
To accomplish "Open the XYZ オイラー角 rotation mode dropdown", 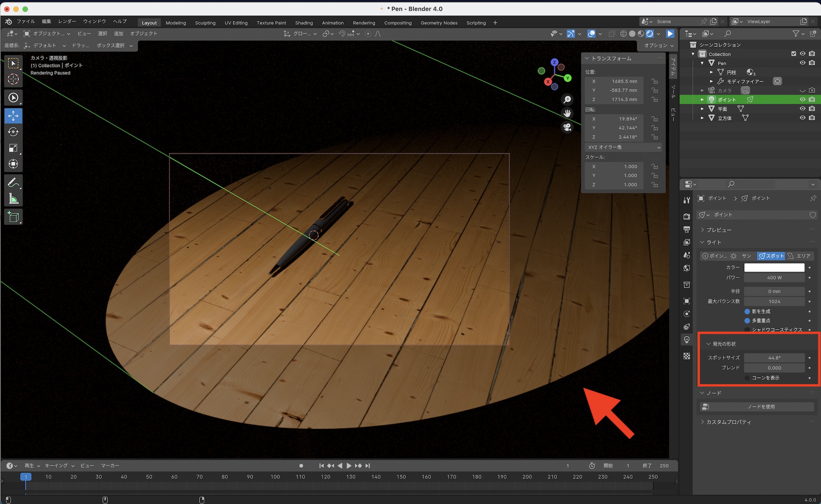I will tap(624, 147).
